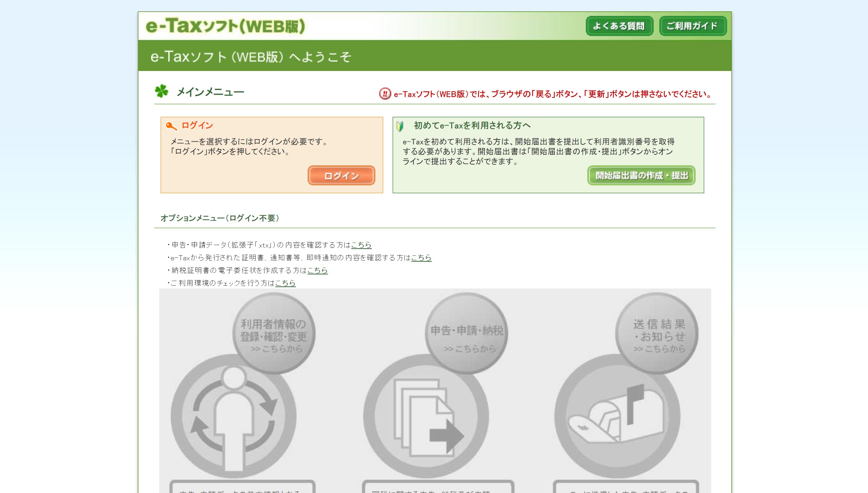Open こちら link for xtx data confirmation
The height and width of the screenshot is (493, 868).
click(361, 245)
